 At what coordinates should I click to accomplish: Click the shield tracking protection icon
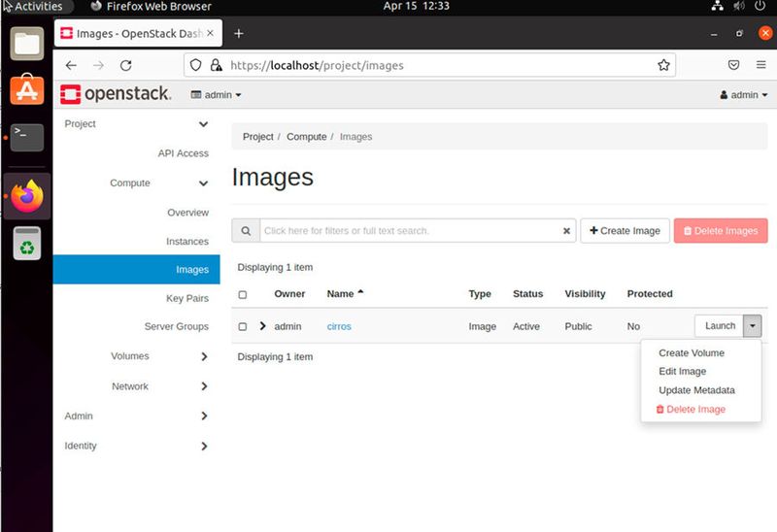tap(196, 65)
